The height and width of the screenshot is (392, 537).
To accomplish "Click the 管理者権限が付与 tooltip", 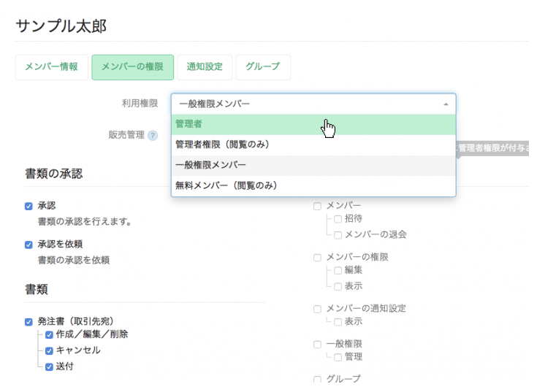I will tap(492, 148).
